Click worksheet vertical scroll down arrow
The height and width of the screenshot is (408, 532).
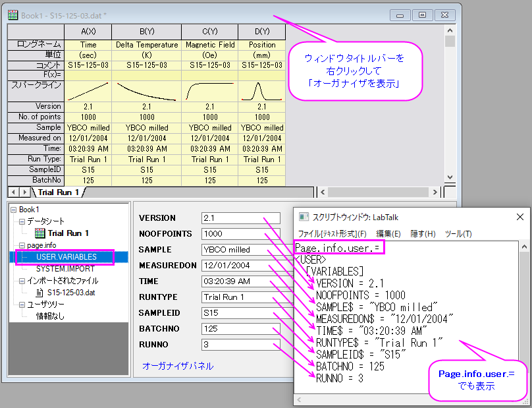point(450,177)
